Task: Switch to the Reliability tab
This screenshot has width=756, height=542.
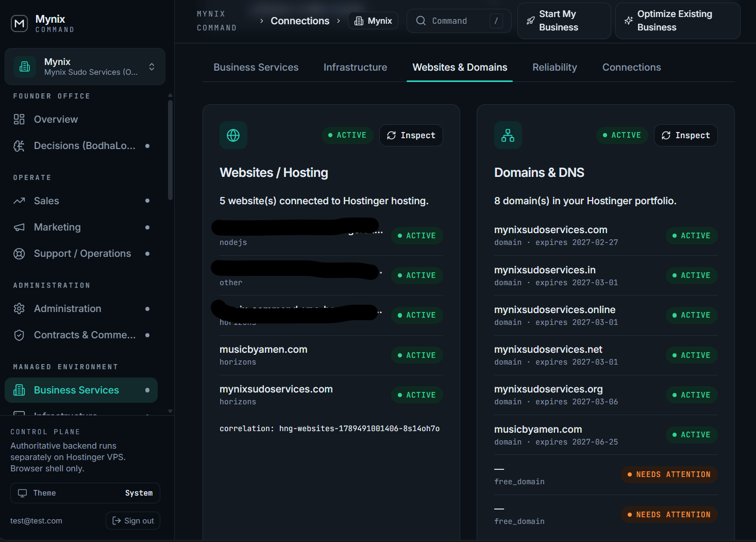Action: (555, 67)
